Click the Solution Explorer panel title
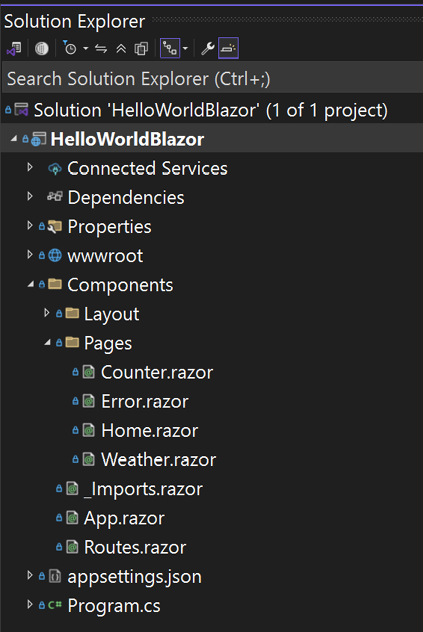The height and width of the screenshot is (632, 423). [74, 21]
